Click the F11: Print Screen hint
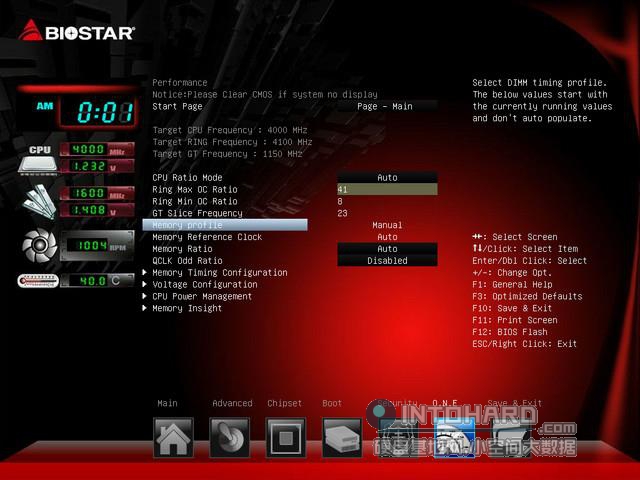Screen dimensions: 640x480 coord(515,320)
